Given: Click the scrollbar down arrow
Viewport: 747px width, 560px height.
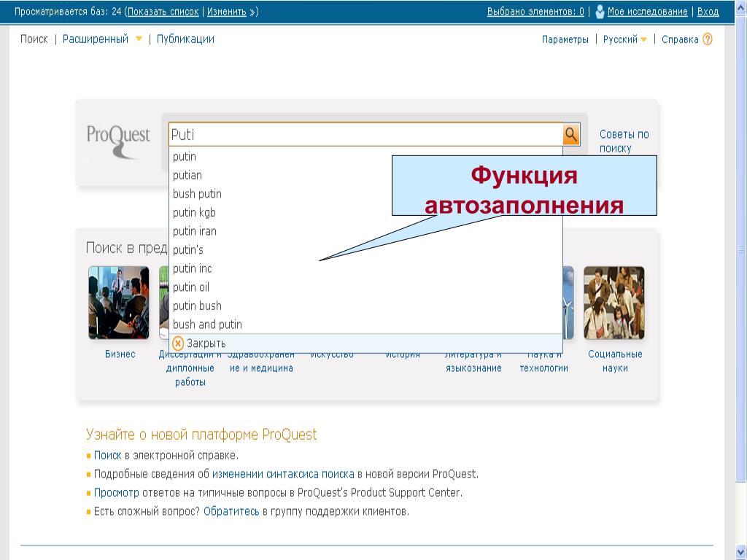Looking at the screenshot, I should pos(741,551).
